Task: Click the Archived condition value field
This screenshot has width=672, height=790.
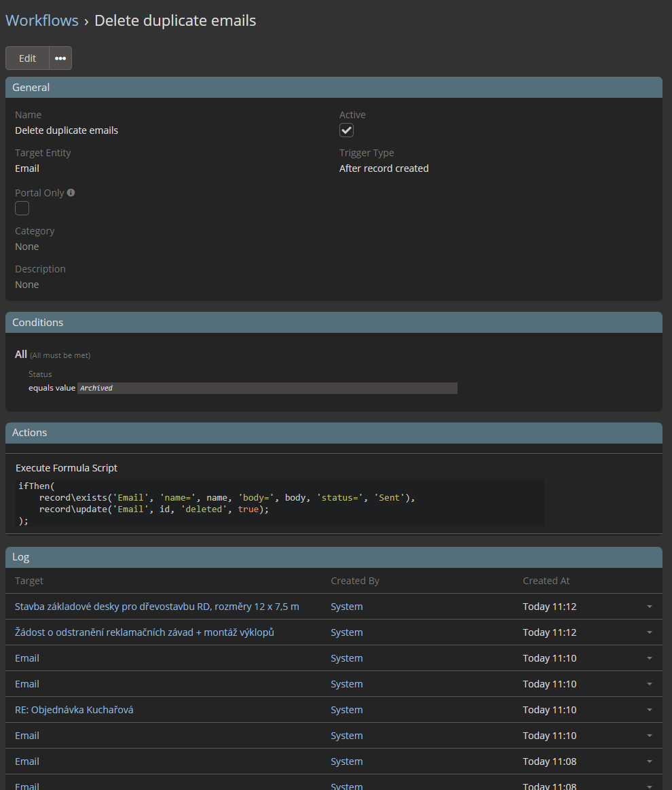Action: (x=267, y=388)
